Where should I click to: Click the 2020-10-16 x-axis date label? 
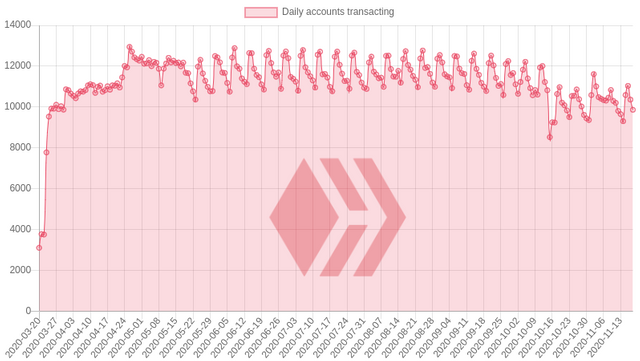click(x=538, y=336)
